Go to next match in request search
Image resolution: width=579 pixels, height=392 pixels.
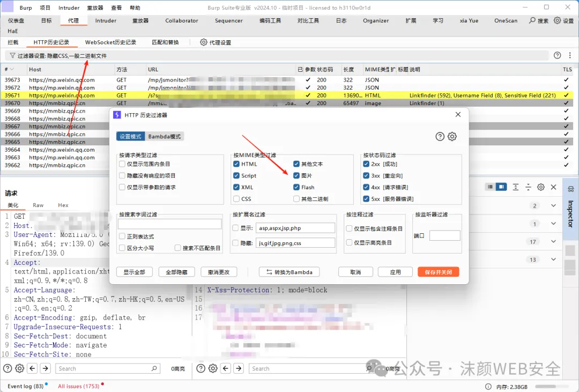click(46, 368)
